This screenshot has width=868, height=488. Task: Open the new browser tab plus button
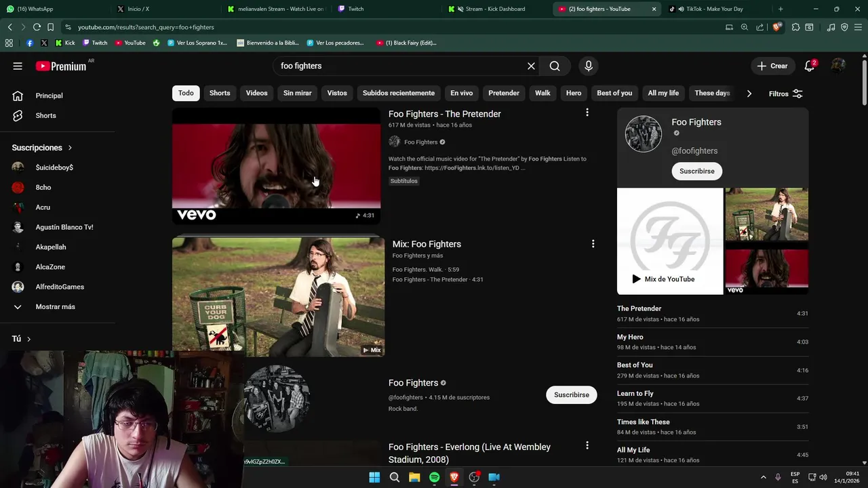point(781,9)
